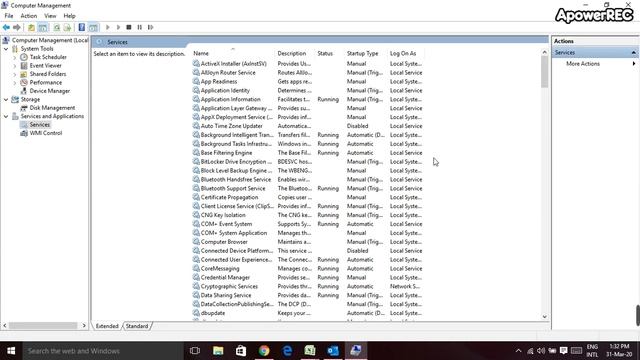Click the Back arrow toolbar icon
Image resolution: width=640 pixels, height=360 pixels.
(6, 27)
